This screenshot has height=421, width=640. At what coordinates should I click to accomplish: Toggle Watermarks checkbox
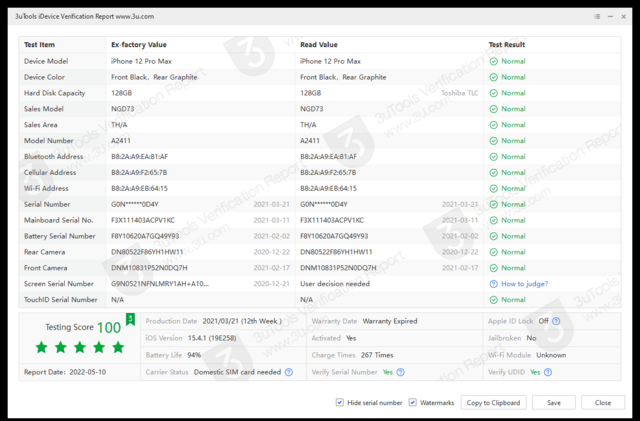point(413,403)
